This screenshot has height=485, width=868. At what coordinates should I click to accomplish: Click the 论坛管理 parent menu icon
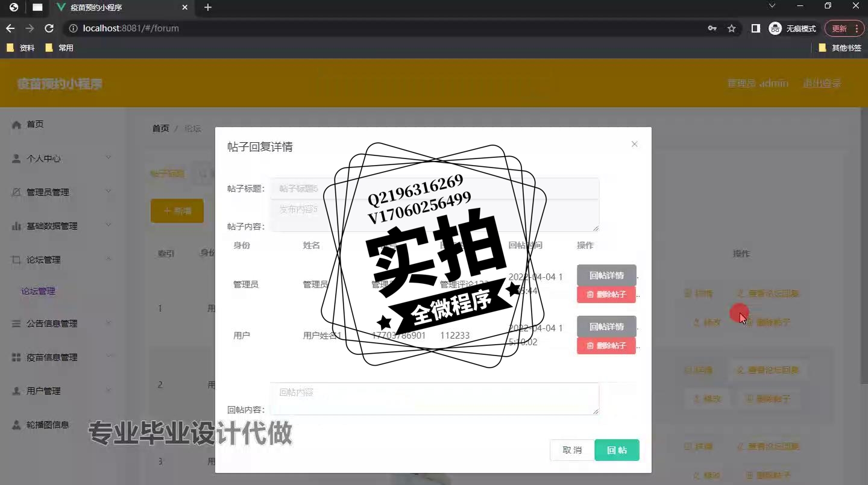pos(16,260)
